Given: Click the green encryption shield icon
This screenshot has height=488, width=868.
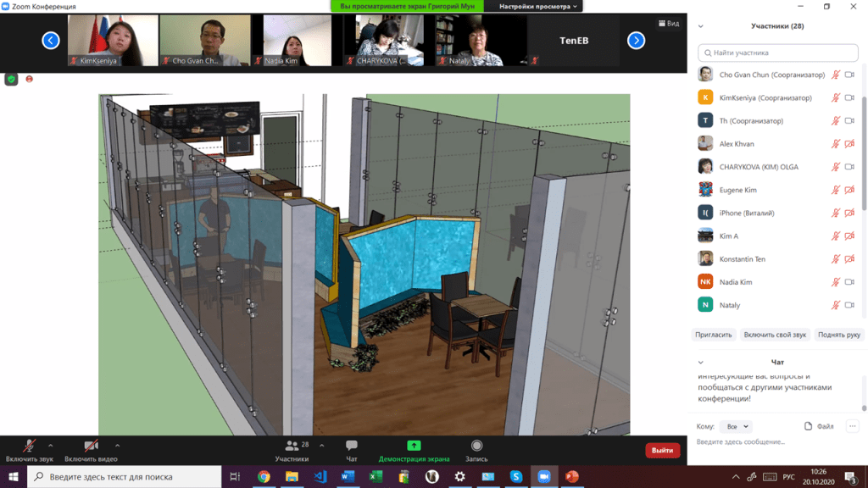Looking at the screenshot, I should point(11,79).
